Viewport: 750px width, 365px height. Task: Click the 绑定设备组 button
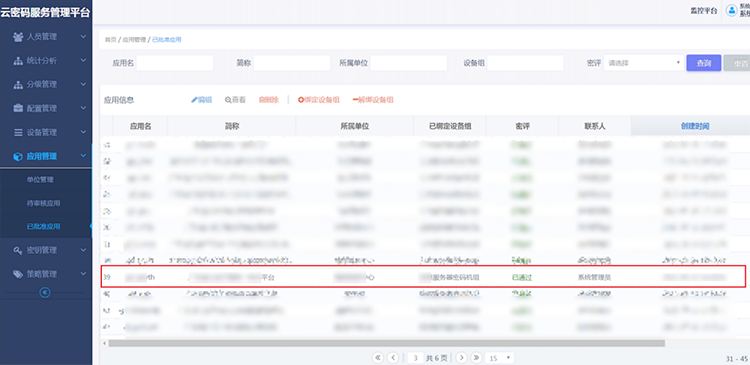(319, 100)
